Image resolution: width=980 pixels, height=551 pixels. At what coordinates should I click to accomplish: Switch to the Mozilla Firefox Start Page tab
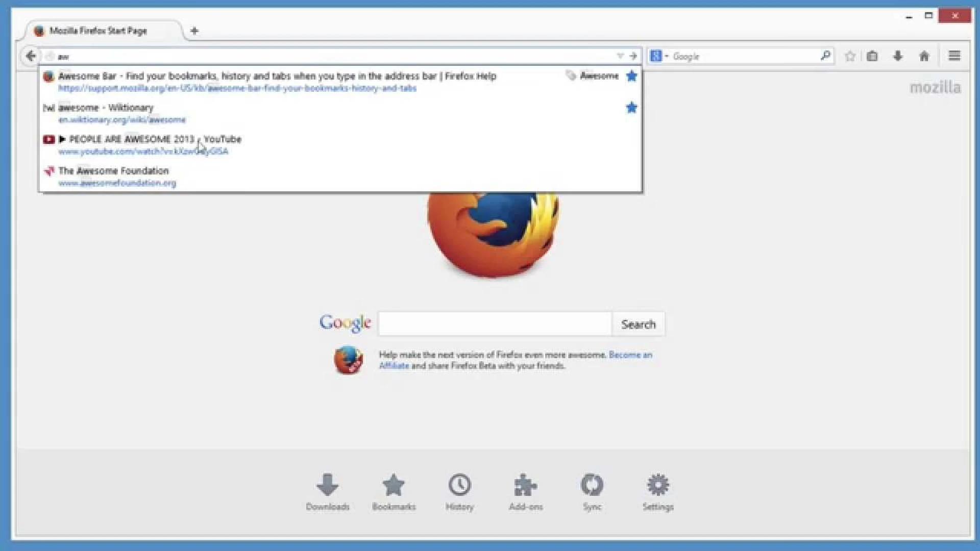coord(97,31)
